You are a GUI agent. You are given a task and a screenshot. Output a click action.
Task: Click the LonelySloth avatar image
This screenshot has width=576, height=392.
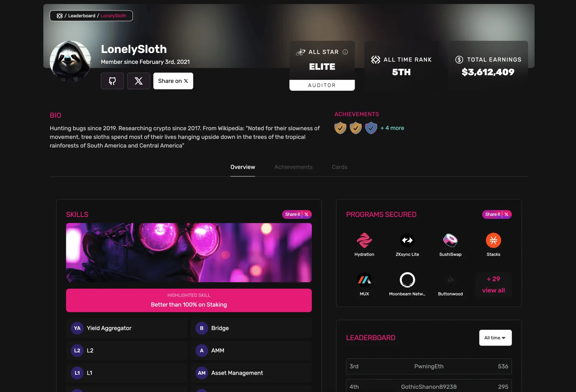point(71,61)
